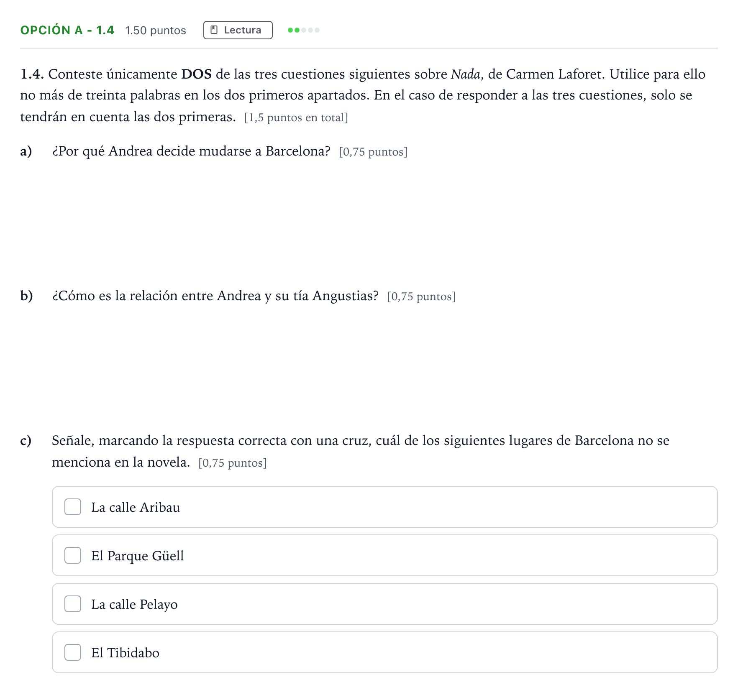Click the Lectura tag button
The height and width of the screenshot is (700, 738).
coord(238,30)
